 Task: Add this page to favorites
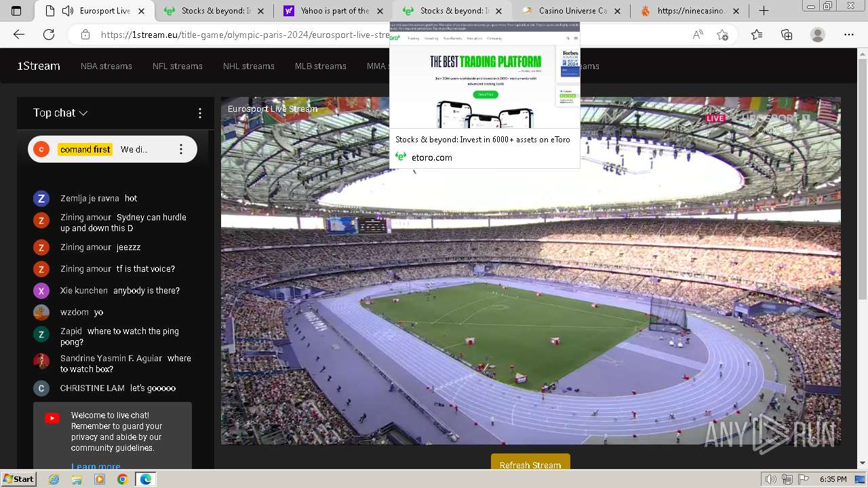click(x=723, y=35)
